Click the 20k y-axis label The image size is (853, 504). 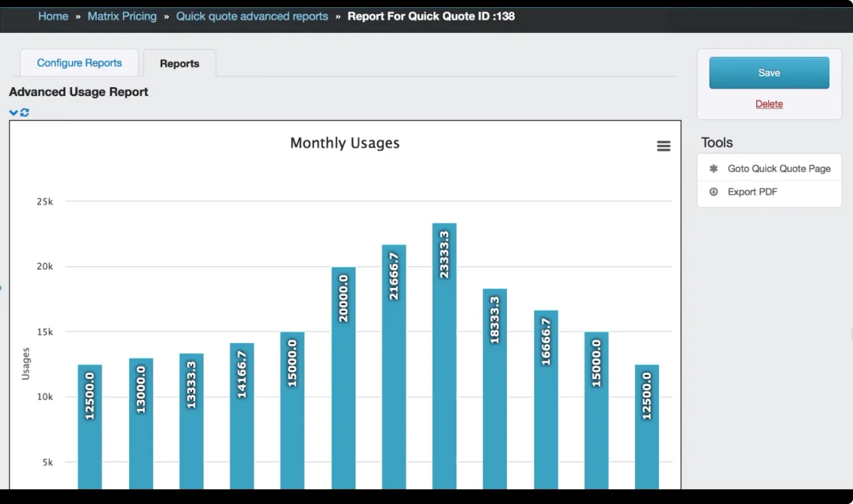point(45,267)
